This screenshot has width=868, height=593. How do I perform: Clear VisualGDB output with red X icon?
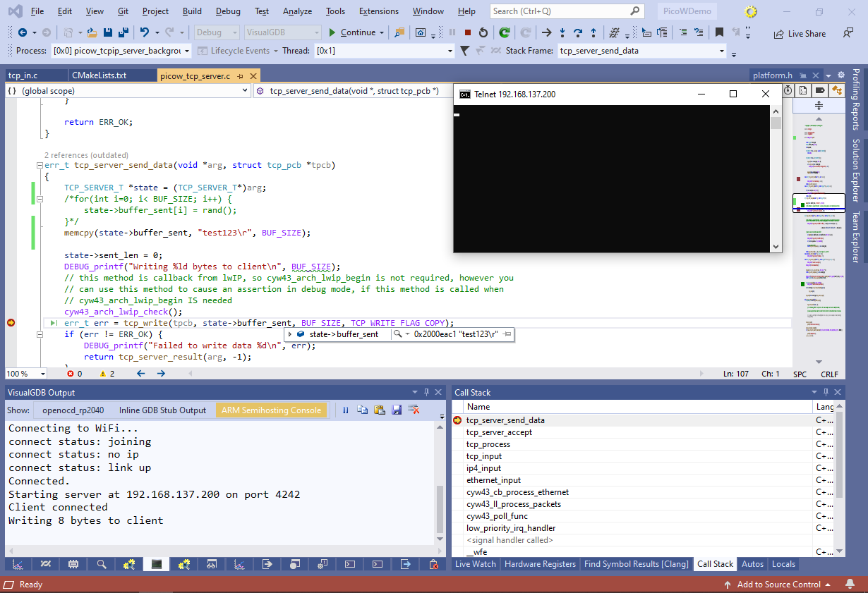[414, 410]
